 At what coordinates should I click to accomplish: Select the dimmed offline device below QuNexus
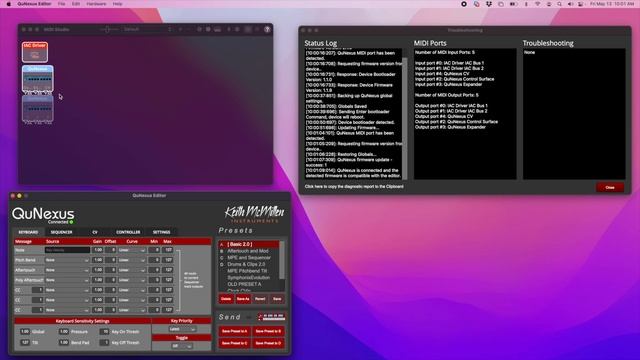point(38,109)
